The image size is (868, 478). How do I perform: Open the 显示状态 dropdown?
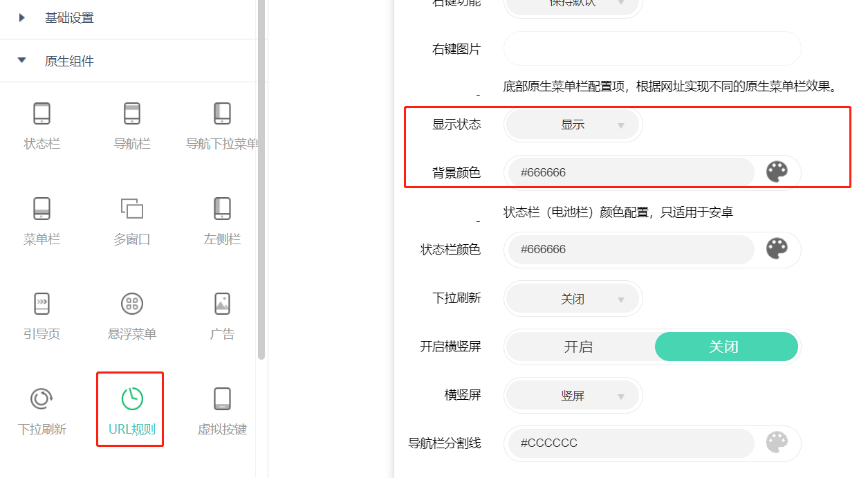coord(573,125)
